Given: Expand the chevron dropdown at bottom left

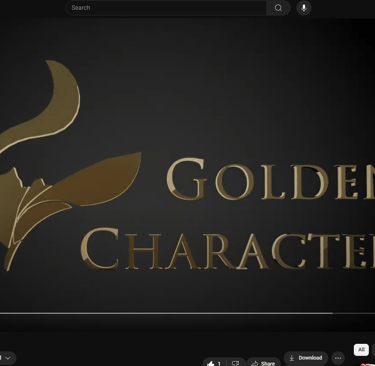Looking at the screenshot, I should [7, 358].
